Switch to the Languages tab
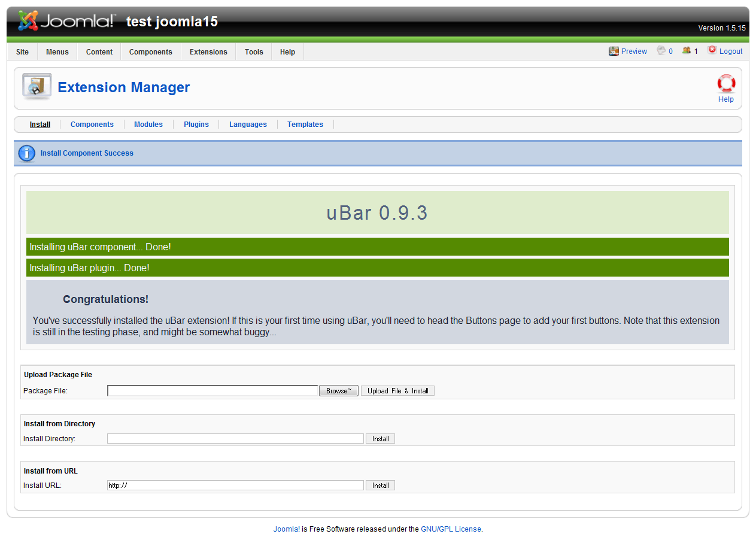The height and width of the screenshot is (540, 756). tap(248, 125)
